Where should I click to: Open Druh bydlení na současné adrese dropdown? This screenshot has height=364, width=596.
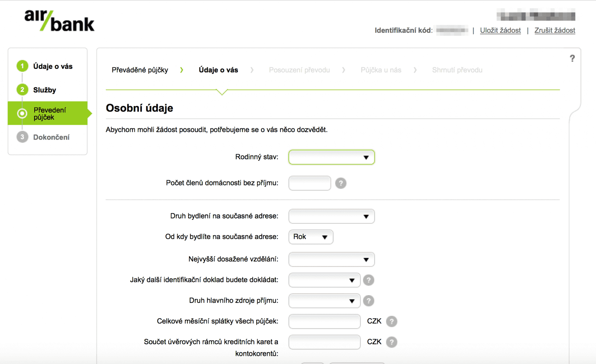(332, 216)
